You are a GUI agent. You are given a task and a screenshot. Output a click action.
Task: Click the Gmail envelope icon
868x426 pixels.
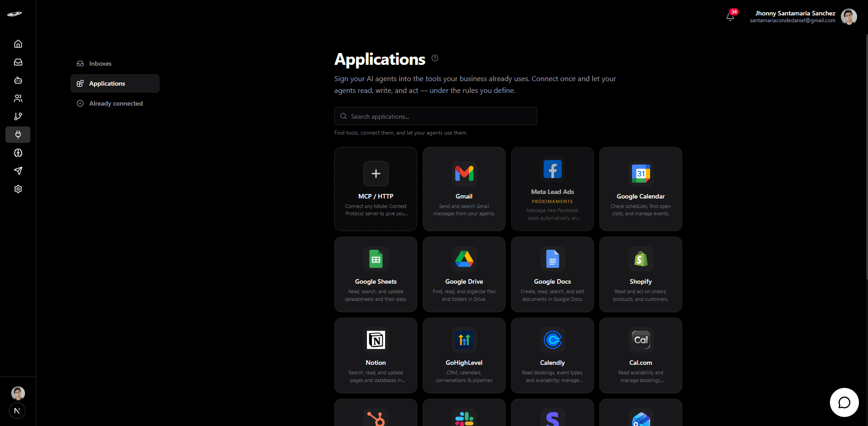pyautogui.click(x=464, y=174)
